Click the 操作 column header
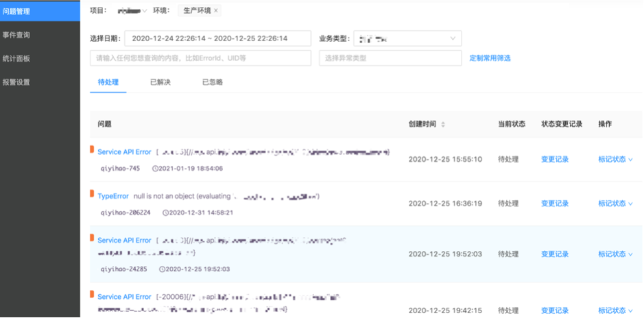This screenshot has width=644, height=318. click(605, 124)
